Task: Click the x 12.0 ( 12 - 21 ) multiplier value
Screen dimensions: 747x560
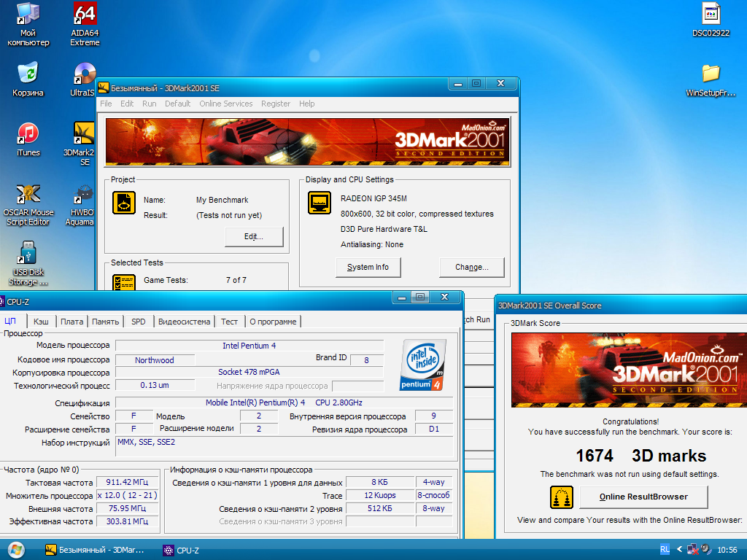Action: 127,495
